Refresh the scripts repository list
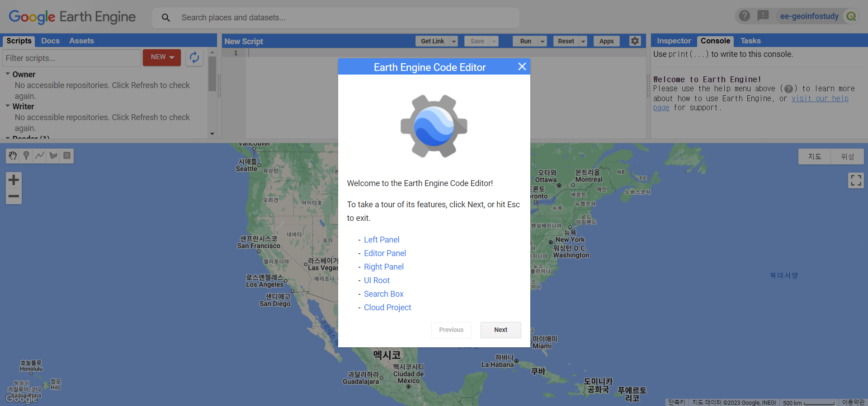The width and height of the screenshot is (868, 406). coord(194,57)
